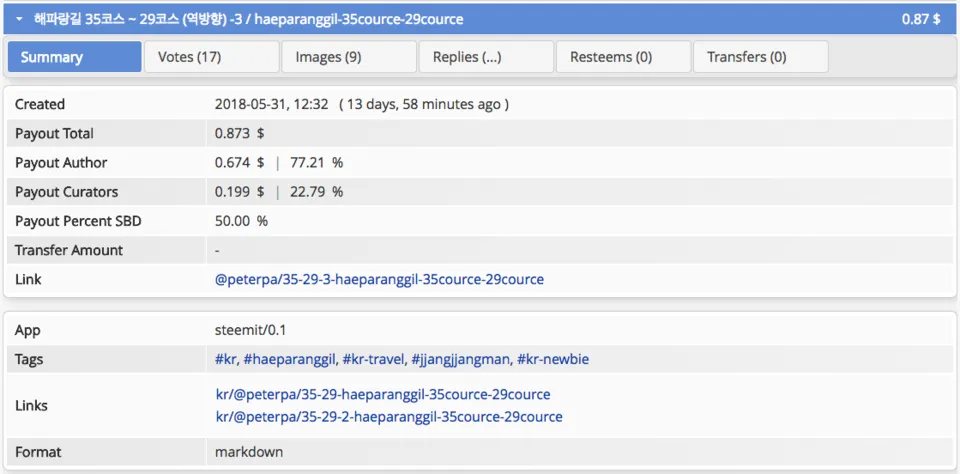
Task: Click the 0.87 $ payout in header
Action: coord(920,19)
